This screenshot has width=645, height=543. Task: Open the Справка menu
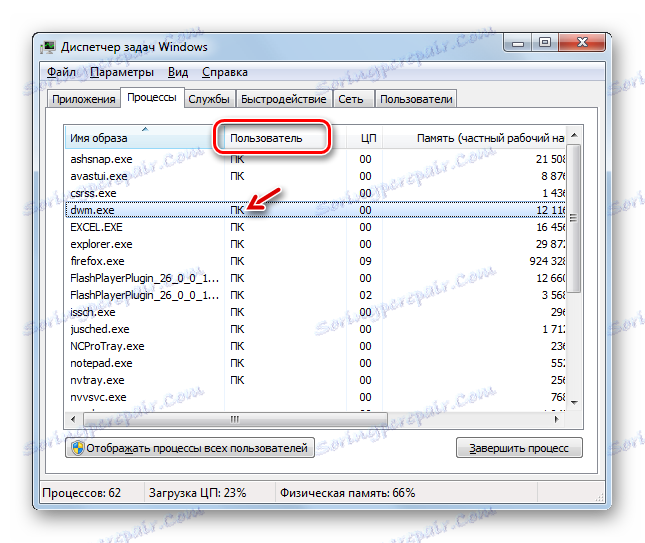pyautogui.click(x=225, y=72)
